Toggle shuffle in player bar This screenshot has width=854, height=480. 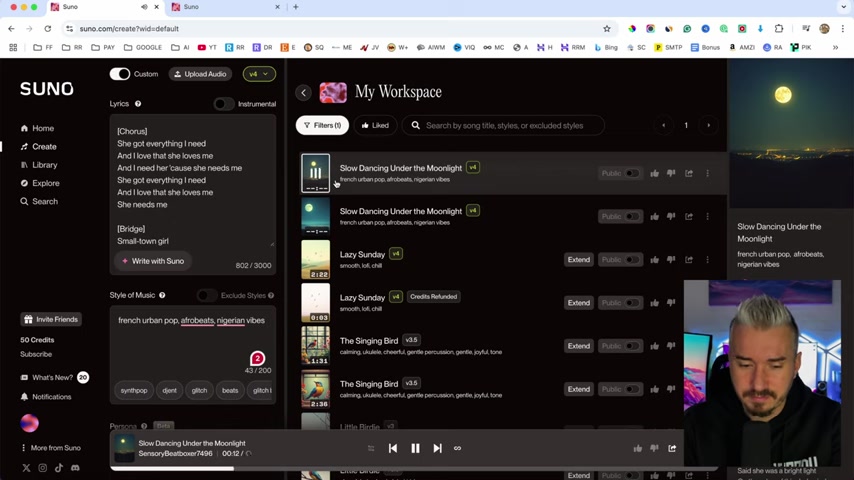click(371, 448)
